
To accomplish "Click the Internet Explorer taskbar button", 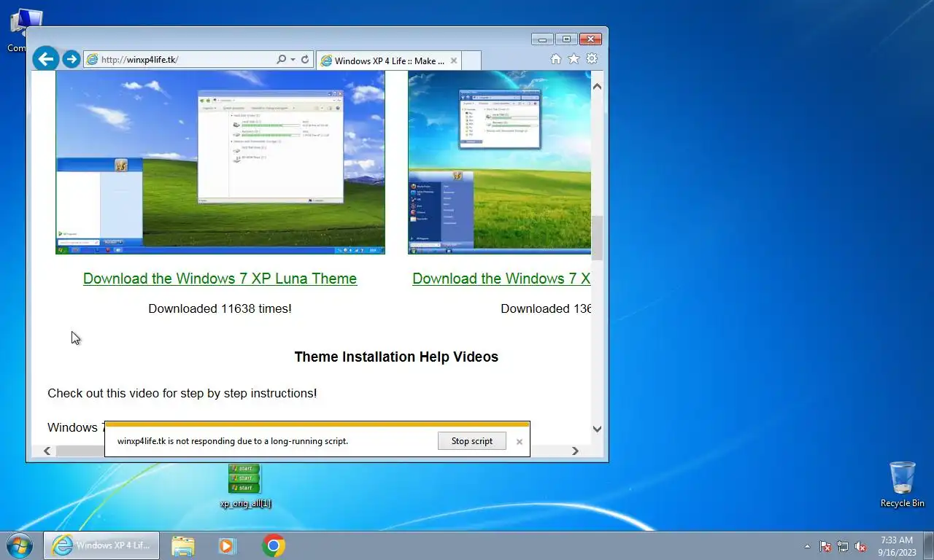I will [x=101, y=545].
